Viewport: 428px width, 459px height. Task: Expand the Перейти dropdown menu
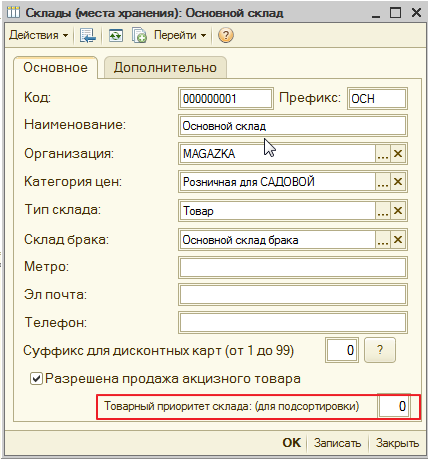click(180, 35)
